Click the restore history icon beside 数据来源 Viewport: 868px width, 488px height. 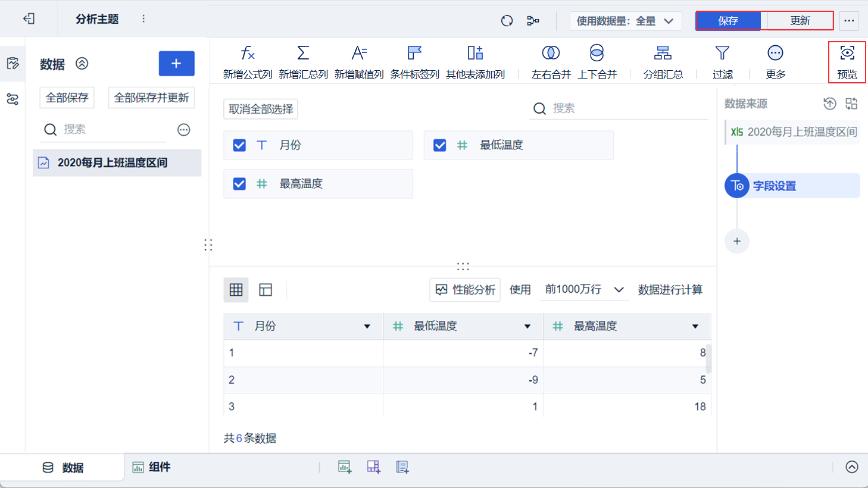tap(830, 104)
